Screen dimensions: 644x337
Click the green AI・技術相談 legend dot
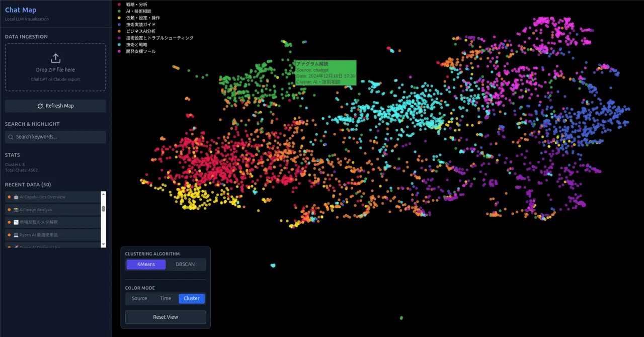tap(119, 11)
